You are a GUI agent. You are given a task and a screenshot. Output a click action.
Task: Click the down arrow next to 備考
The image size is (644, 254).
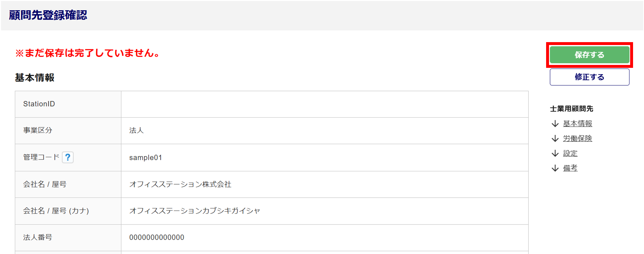click(x=555, y=168)
